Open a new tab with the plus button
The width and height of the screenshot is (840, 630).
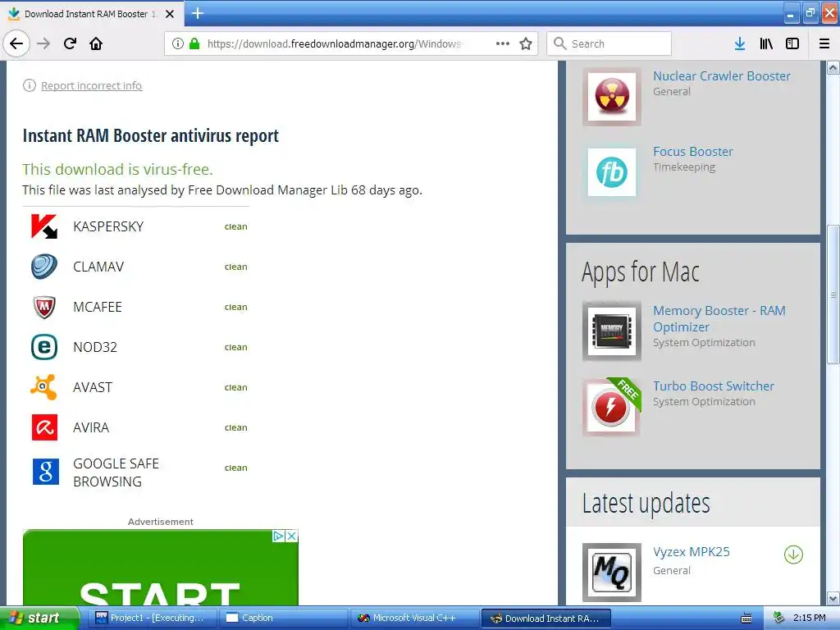click(198, 13)
